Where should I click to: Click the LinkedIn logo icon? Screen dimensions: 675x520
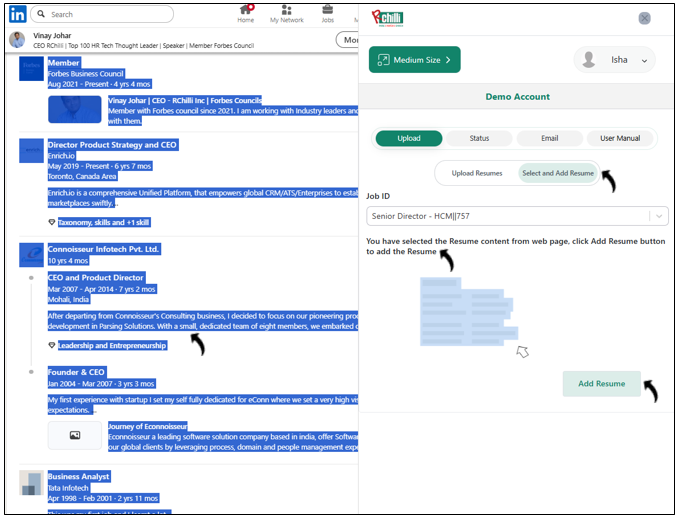coord(18,14)
